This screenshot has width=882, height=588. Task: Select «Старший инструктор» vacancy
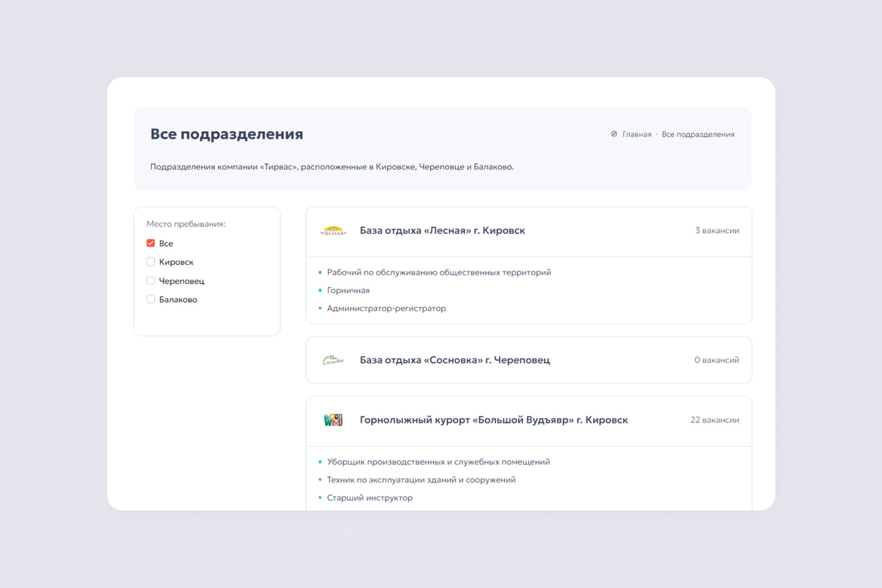370,498
